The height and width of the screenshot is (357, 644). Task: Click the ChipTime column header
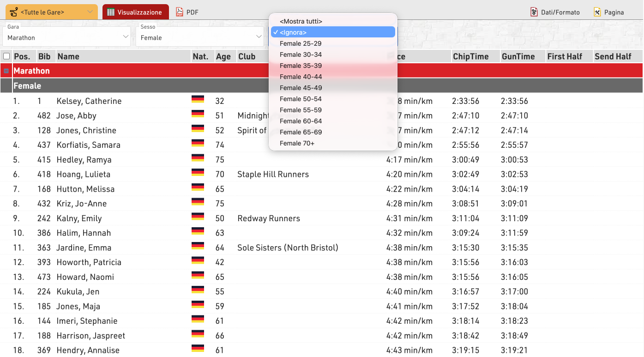(x=470, y=56)
